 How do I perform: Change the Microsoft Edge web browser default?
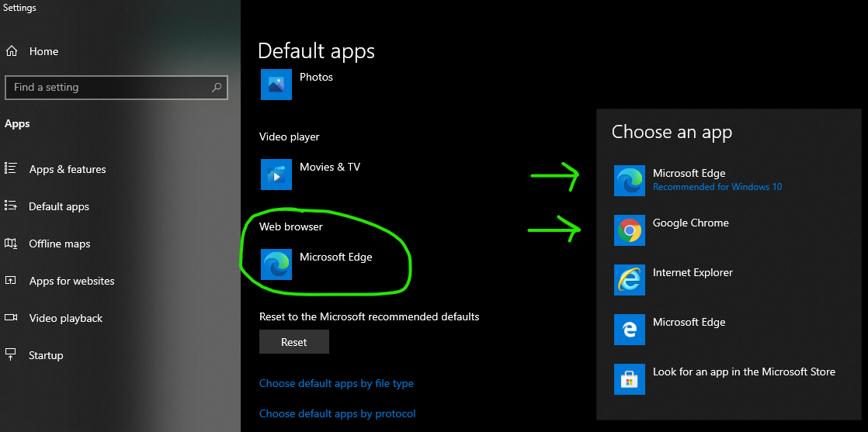pos(318,264)
